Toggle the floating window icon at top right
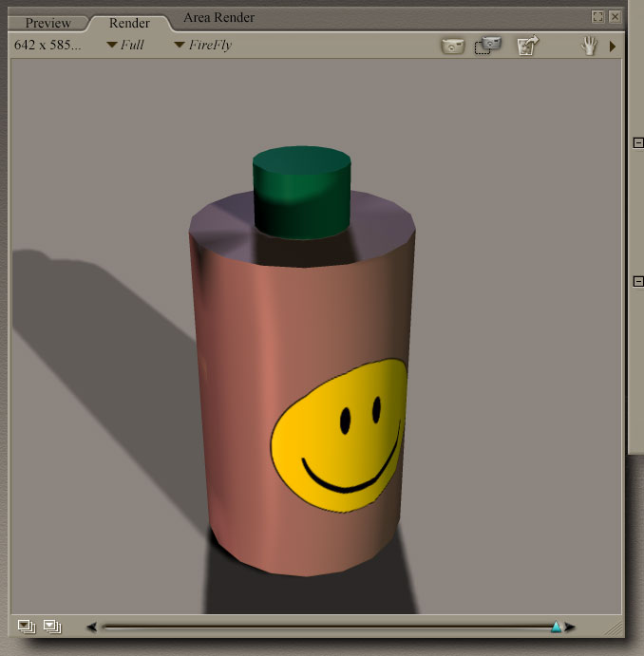This screenshot has height=656, width=644. click(x=597, y=17)
